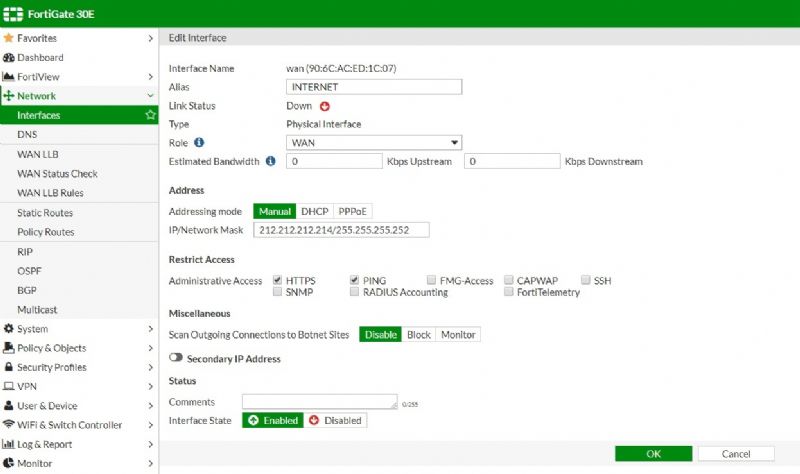Select the DNS menu item
This screenshot has width=800, height=474.
tap(27, 134)
